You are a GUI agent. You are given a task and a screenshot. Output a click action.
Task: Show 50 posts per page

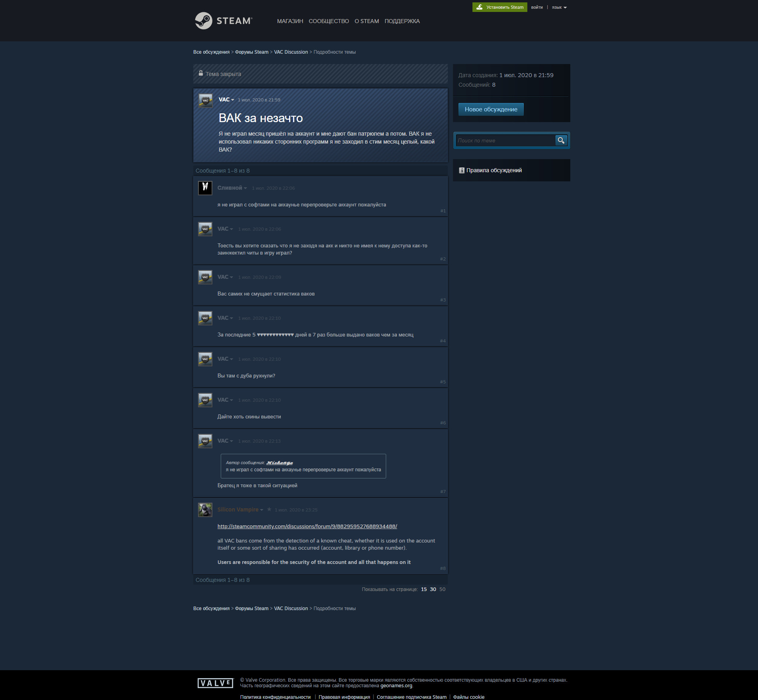pos(442,589)
